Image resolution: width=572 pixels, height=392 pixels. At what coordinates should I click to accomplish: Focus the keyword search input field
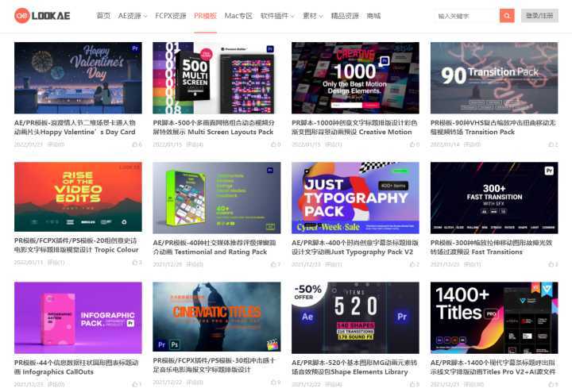pyautogui.click(x=467, y=16)
